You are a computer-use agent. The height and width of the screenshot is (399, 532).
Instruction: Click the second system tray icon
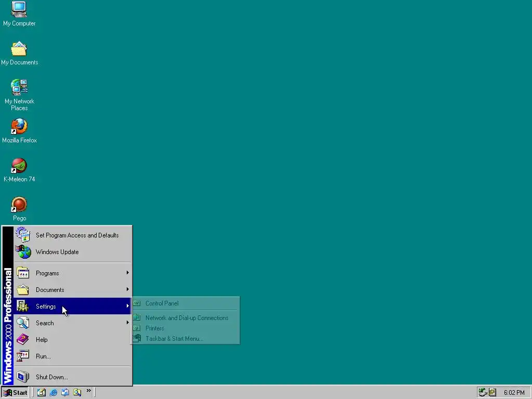click(493, 392)
